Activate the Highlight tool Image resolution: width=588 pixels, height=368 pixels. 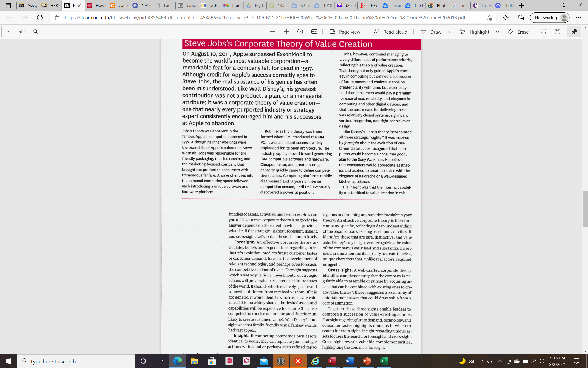(475, 32)
